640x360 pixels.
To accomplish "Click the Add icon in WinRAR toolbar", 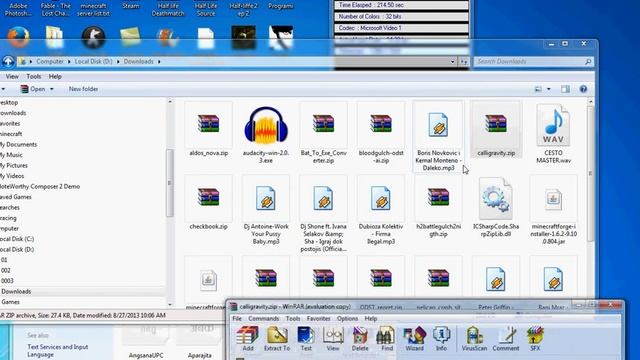I will (248, 339).
